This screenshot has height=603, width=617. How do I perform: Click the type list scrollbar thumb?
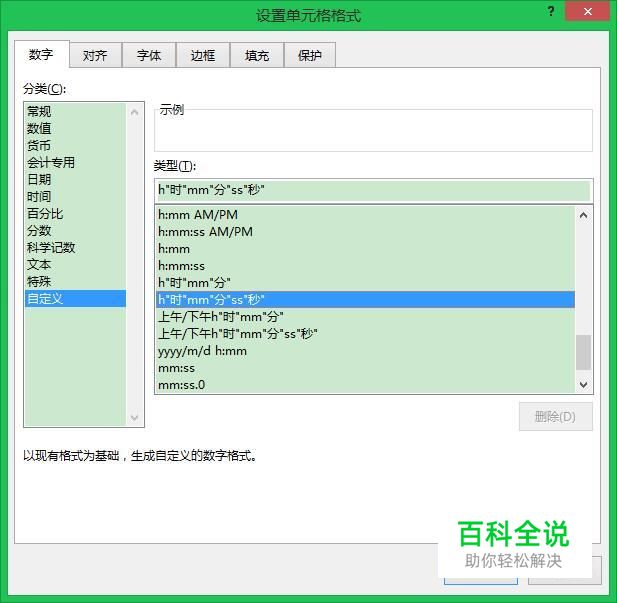584,352
